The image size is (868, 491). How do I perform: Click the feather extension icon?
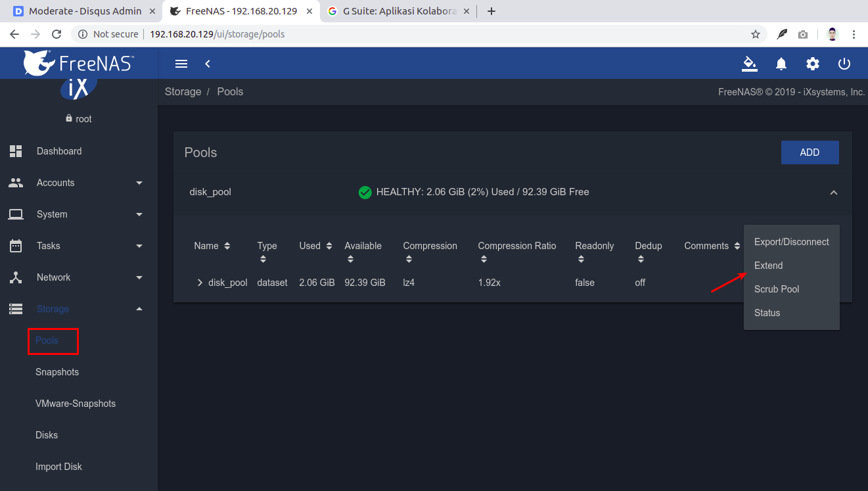(782, 34)
